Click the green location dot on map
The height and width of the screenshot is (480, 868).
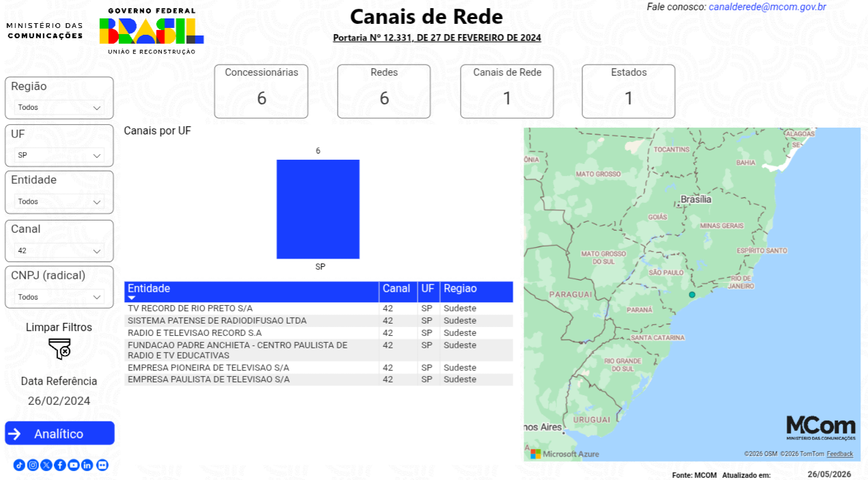tap(692, 294)
